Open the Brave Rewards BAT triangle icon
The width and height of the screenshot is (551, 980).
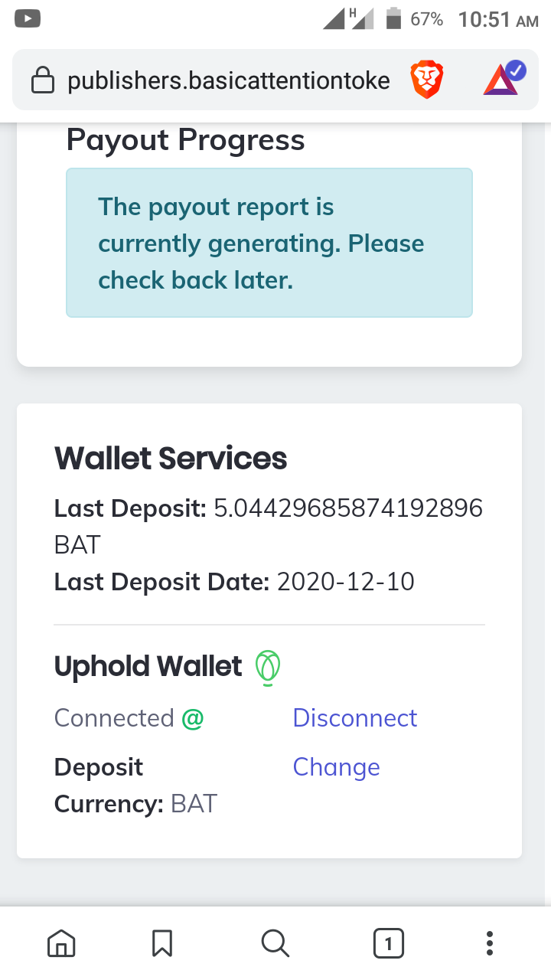coord(504,78)
